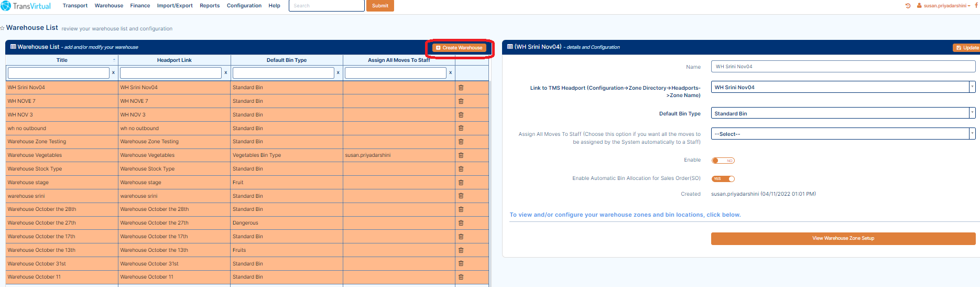
Task: Click the history icon near username
Action: pyautogui.click(x=908, y=6)
